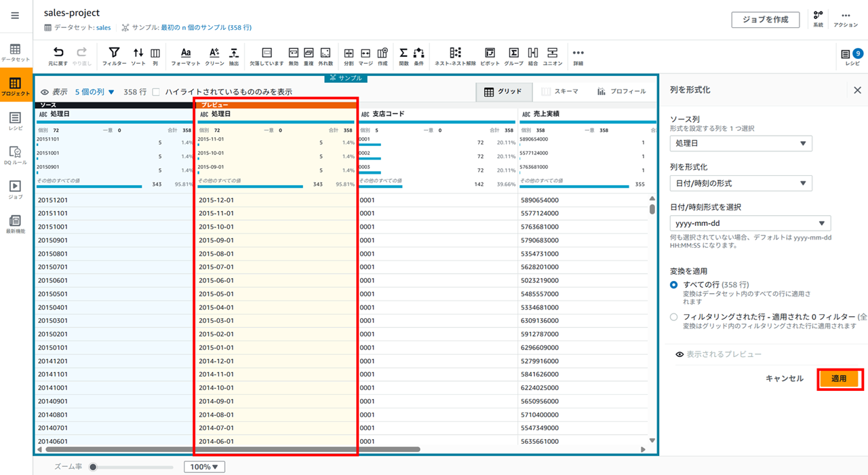The image size is (868, 475).
Task: Open the Recipe (レシピ) panel showing 9 steps
Action: (852, 56)
